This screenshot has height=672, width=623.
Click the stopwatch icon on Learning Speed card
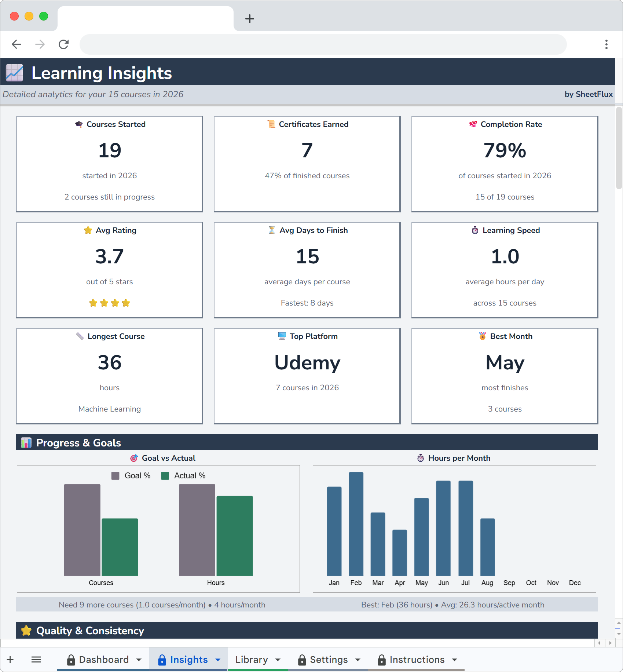(474, 230)
